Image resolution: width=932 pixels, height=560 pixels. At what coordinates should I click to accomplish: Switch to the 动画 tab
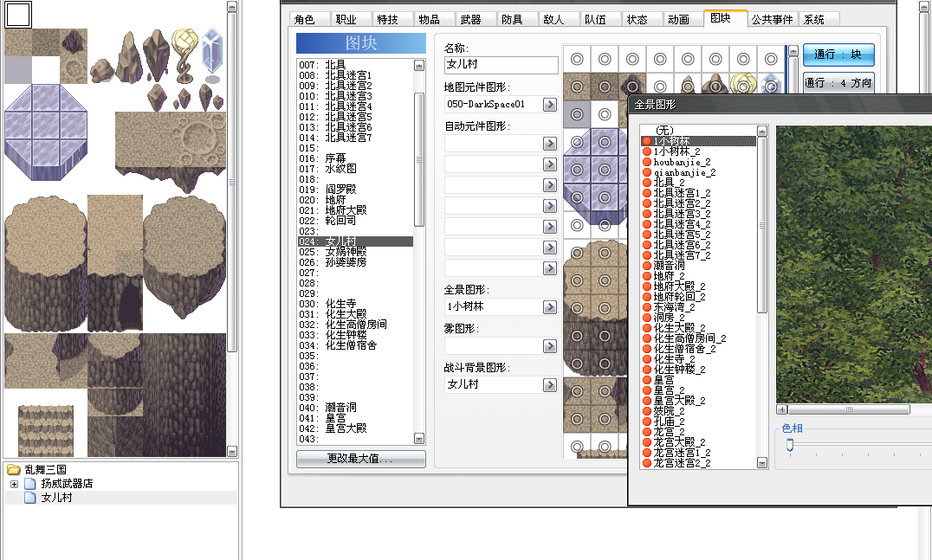679,20
